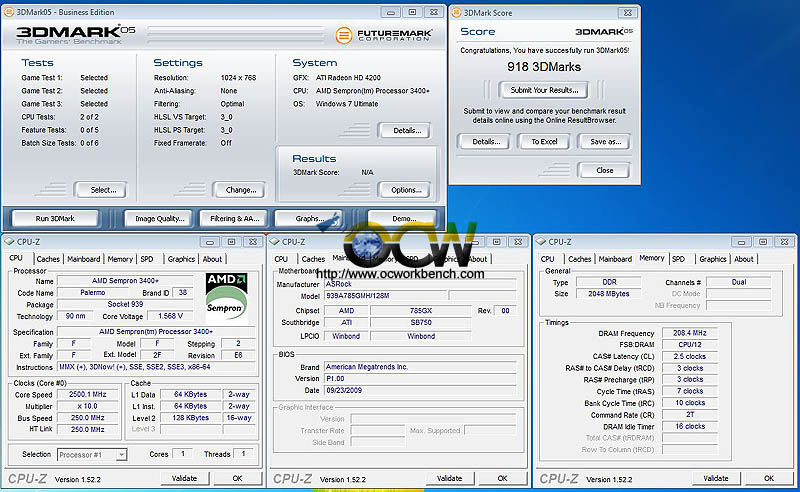Click the DRAM Frequency value 208.4 MHz
The width and height of the screenshot is (800, 492).
pyautogui.click(x=689, y=333)
